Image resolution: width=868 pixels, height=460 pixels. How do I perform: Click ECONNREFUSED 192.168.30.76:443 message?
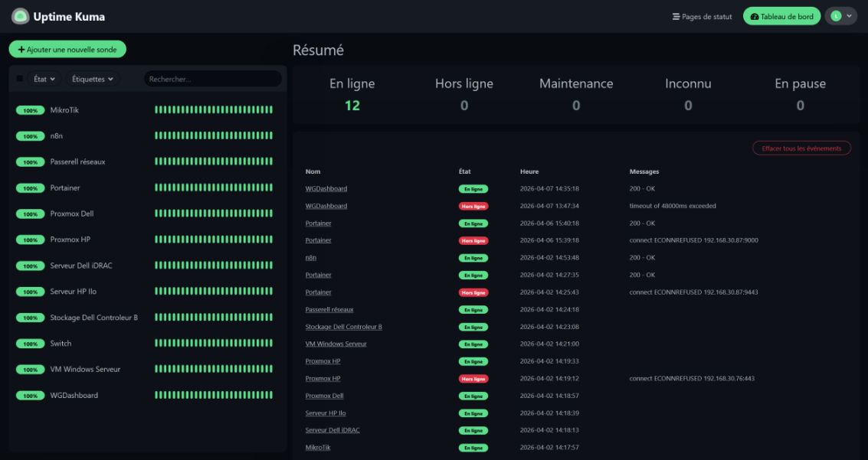point(692,379)
